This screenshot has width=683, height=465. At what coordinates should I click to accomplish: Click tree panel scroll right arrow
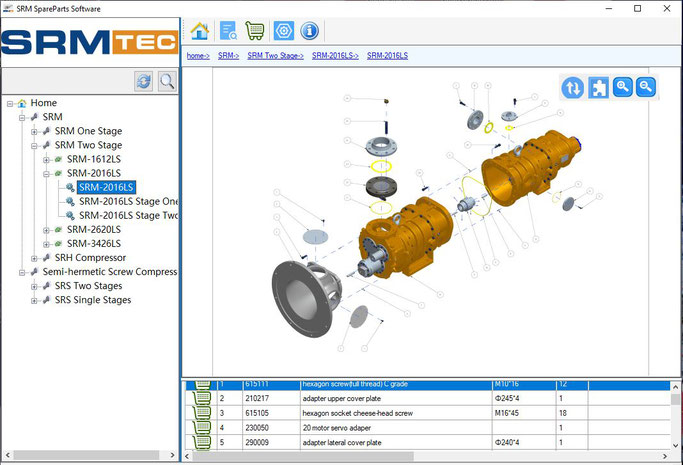coord(172,455)
